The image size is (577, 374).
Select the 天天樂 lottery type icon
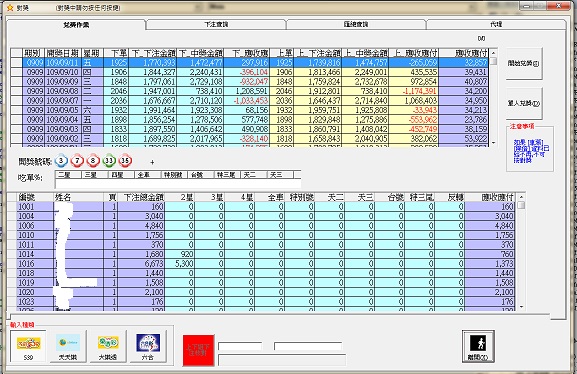click(x=68, y=346)
